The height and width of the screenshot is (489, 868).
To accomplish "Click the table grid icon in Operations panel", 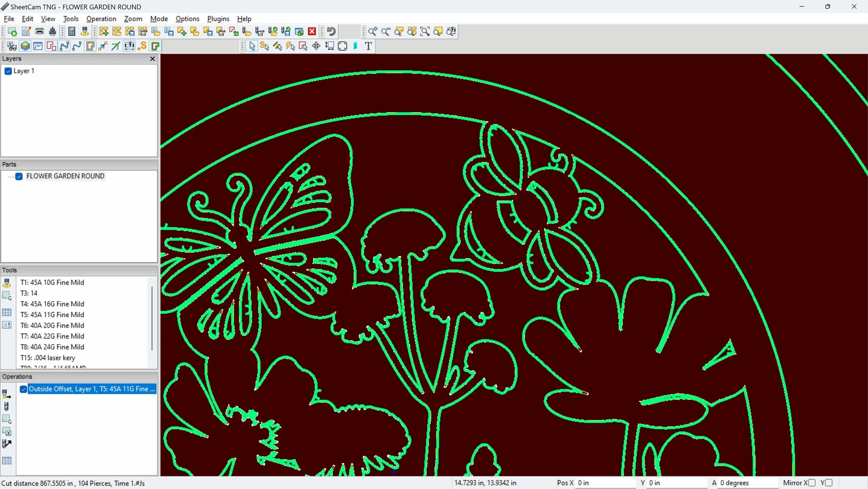I will (7, 461).
